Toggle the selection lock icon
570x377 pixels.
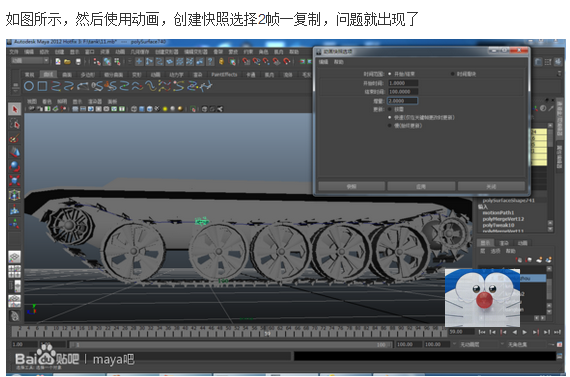221,62
